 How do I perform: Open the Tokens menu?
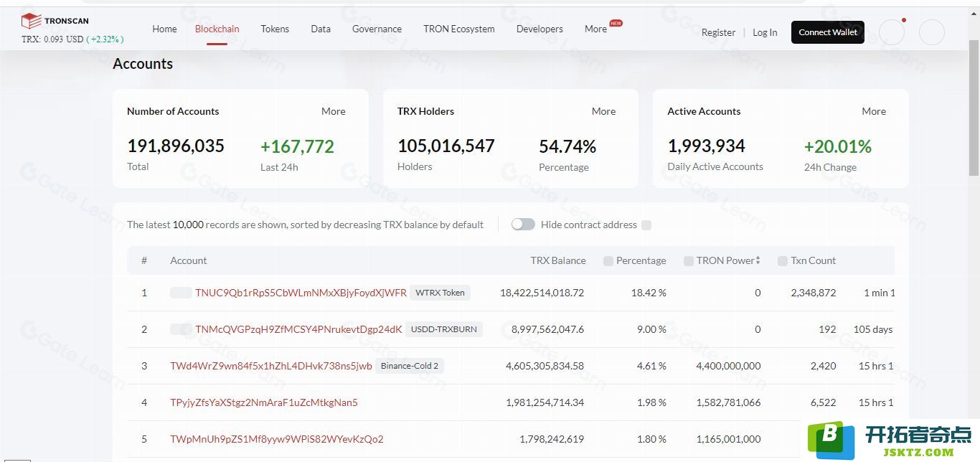pyautogui.click(x=275, y=29)
